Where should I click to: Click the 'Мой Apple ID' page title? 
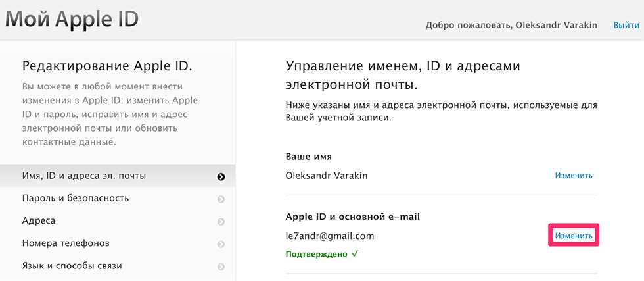pos(72,18)
